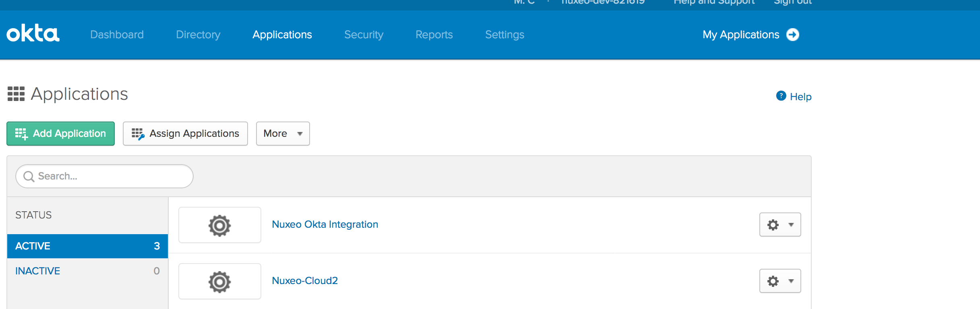The height and width of the screenshot is (309, 980).
Task: Click the Help and Support link
Action: (714, 2)
